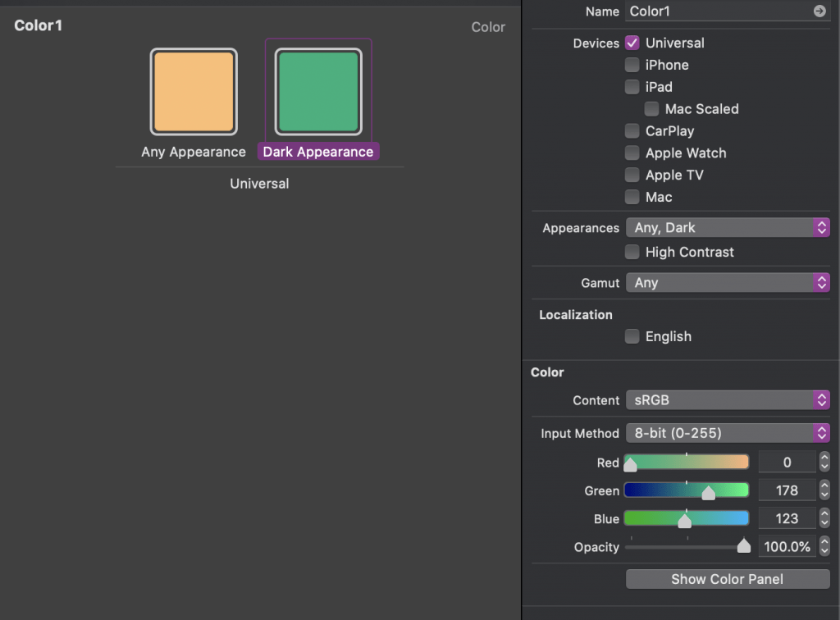Select the Dark Appearance green color swatch
Image resolution: width=840 pixels, height=620 pixels.
click(x=318, y=92)
